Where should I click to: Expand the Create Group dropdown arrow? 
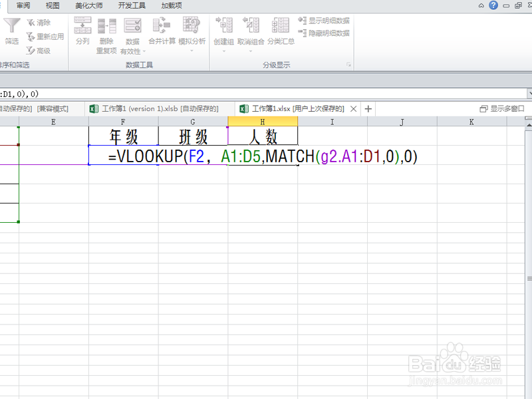(x=224, y=51)
